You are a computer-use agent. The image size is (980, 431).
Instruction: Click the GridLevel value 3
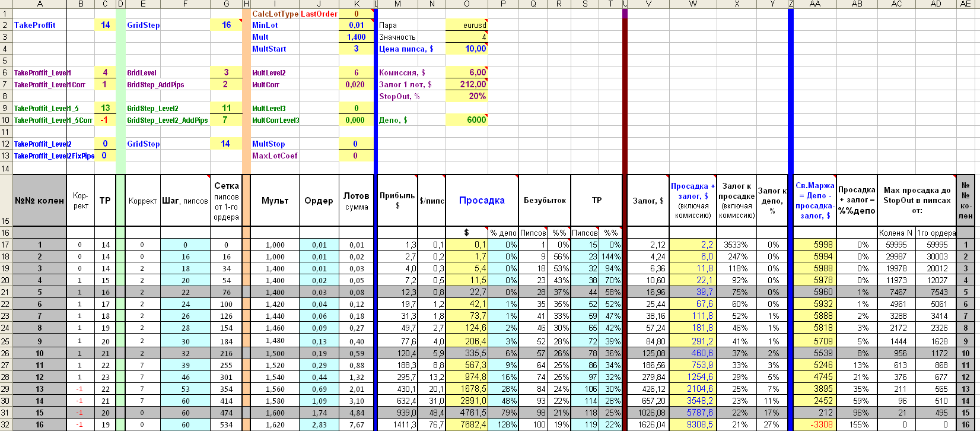226,72
